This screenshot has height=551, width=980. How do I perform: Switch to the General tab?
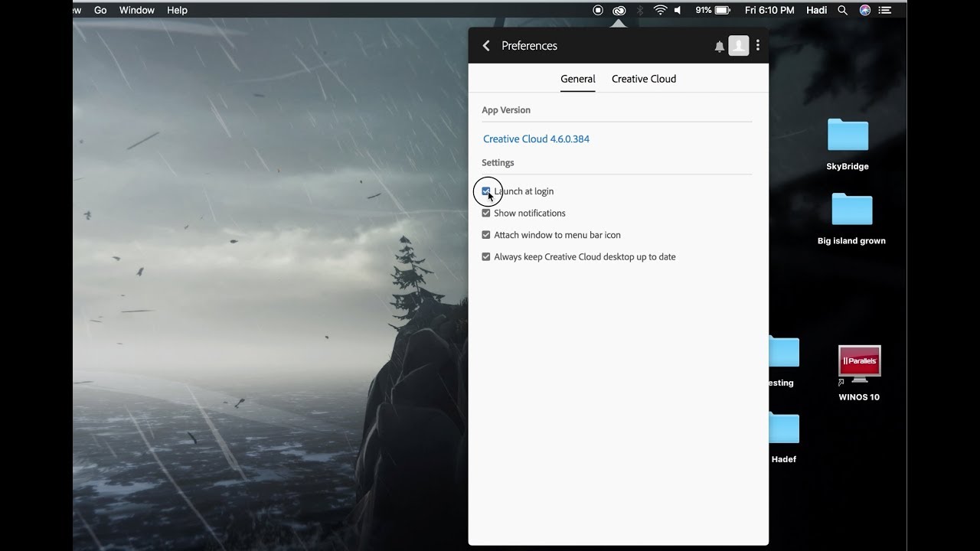578,79
